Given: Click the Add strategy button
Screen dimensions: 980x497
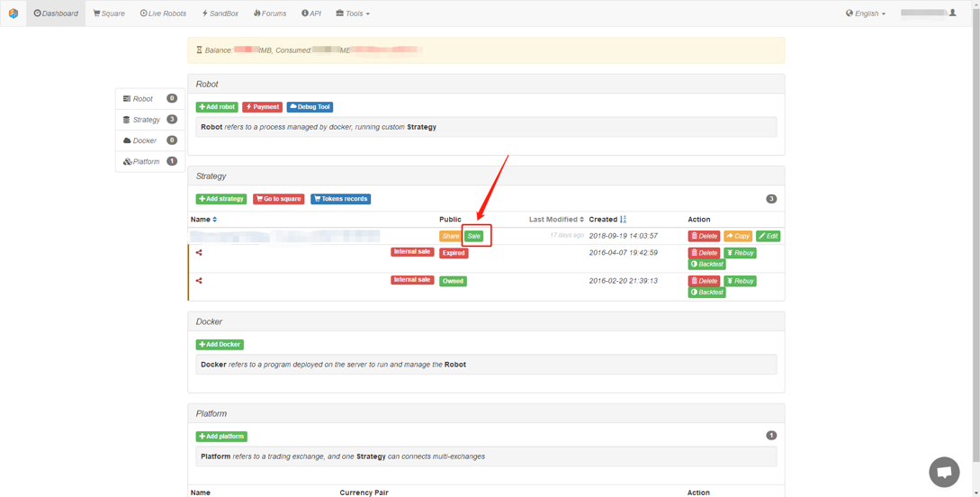Looking at the screenshot, I should [x=221, y=199].
